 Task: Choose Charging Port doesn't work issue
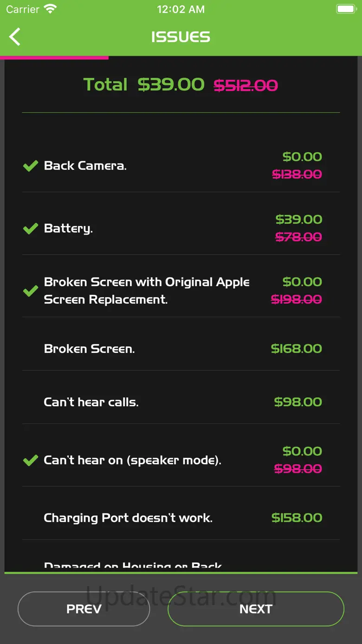[128, 518]
